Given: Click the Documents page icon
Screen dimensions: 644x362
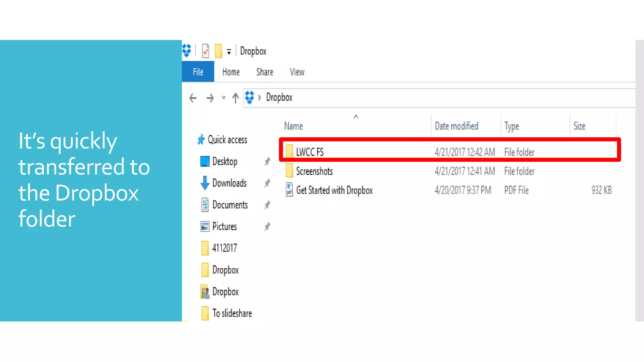Looking at the screenshot, I should [205, 205].
